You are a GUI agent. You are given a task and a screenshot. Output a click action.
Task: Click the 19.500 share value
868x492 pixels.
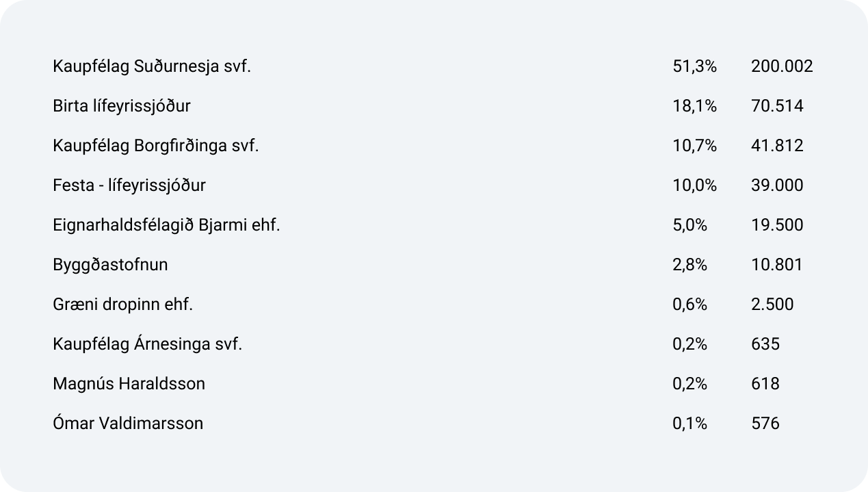point(777,225)
